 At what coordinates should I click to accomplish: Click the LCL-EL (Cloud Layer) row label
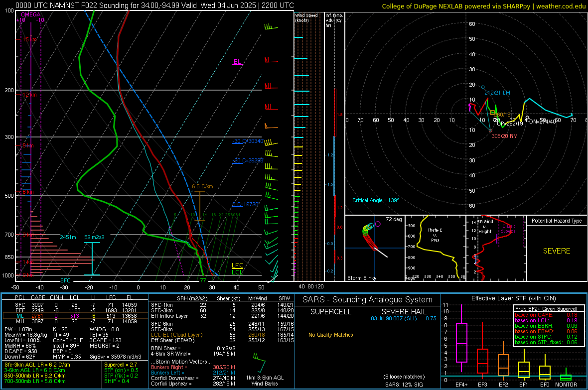tap(176, 335)
